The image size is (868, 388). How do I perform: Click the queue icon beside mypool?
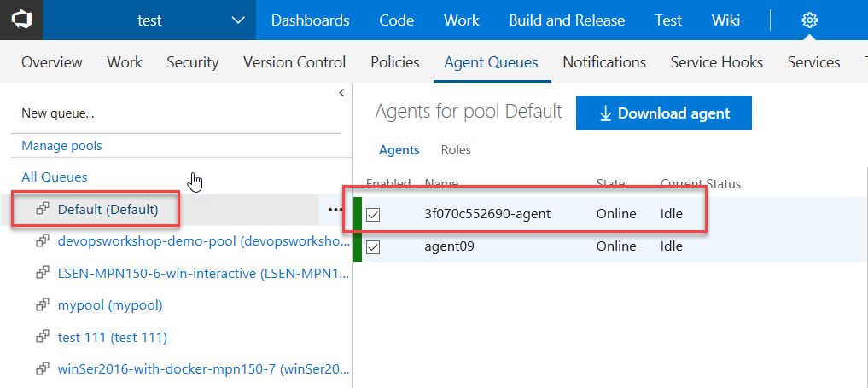pos(42,305)
